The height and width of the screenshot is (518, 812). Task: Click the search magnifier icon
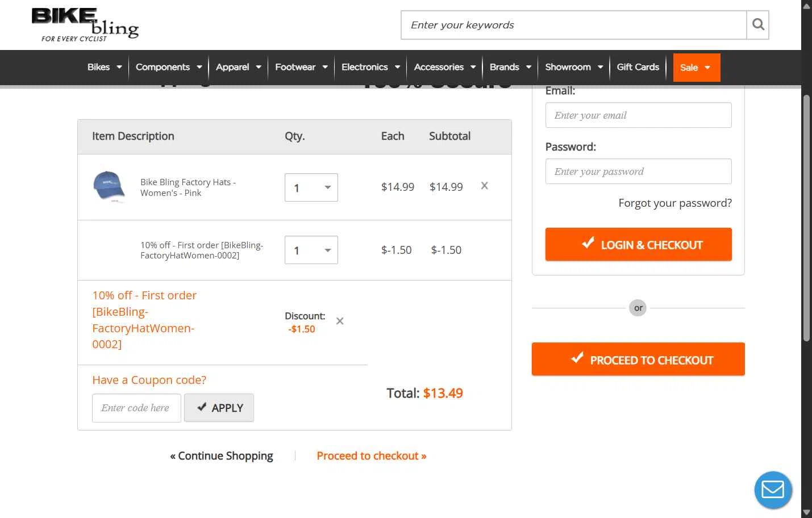pos(757,24)
